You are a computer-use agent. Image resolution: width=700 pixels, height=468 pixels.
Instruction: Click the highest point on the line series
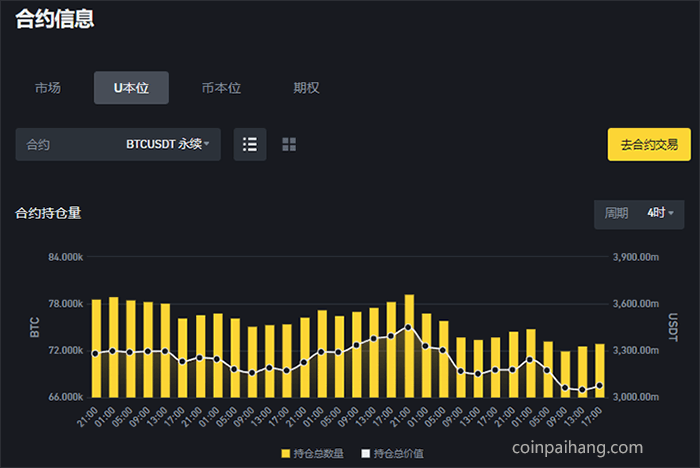click(x=409, y=327)
